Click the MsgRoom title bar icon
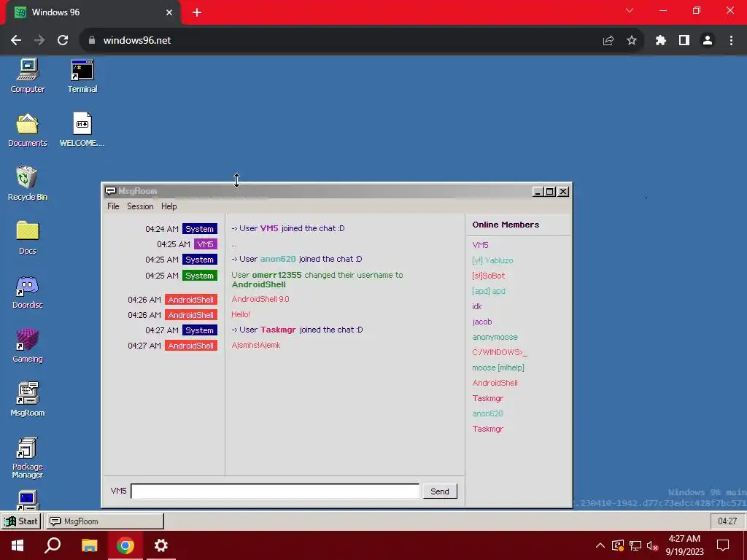Viewport: 747px width, 560px height. click(111, 191)
